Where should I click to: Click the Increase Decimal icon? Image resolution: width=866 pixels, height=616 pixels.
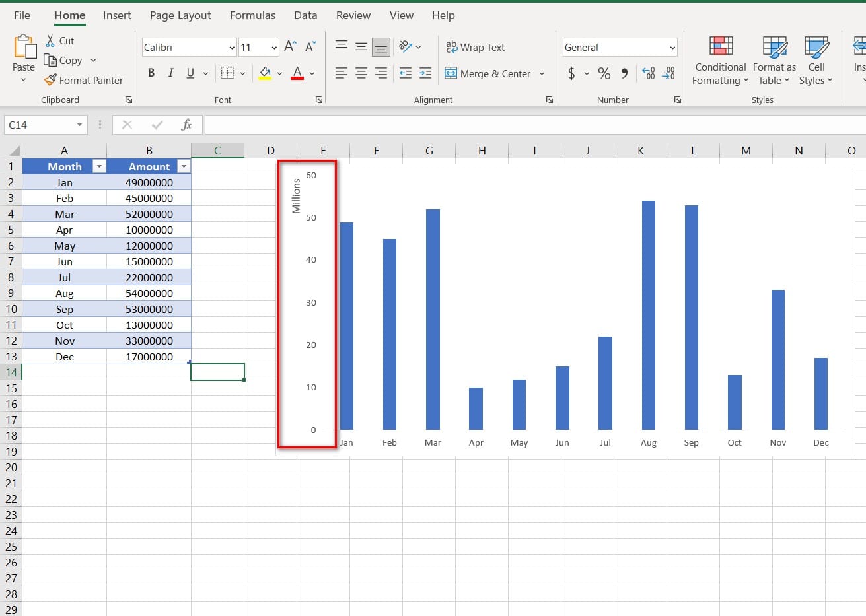[x=649, y=73]
